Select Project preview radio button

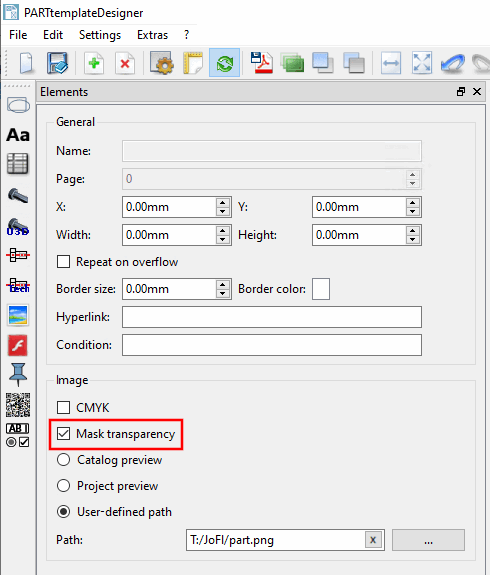pos(63,486)
